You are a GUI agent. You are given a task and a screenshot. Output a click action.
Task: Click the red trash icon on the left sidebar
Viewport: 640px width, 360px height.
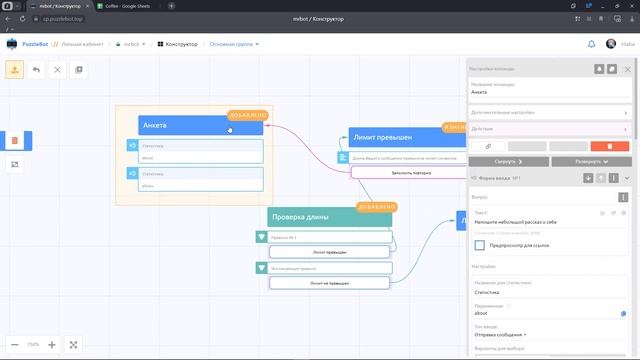click(15, 141)
